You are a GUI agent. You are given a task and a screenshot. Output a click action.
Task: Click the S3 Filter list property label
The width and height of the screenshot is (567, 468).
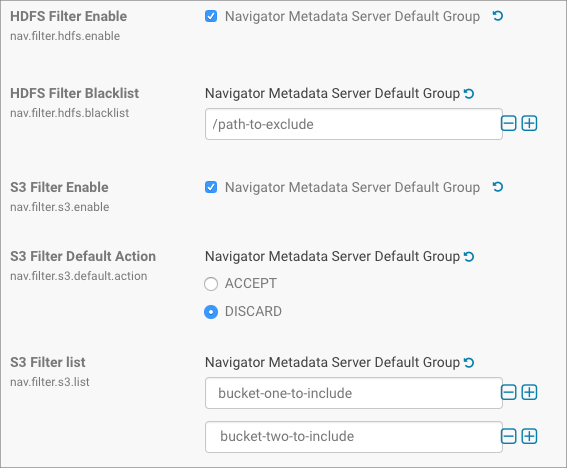[48, 362]
